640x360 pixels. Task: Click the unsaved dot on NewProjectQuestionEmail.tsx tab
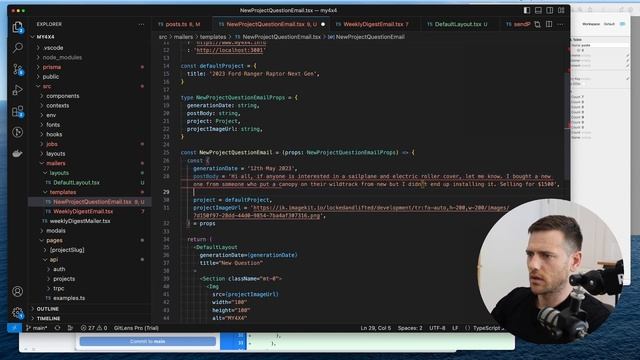[323, 24]
